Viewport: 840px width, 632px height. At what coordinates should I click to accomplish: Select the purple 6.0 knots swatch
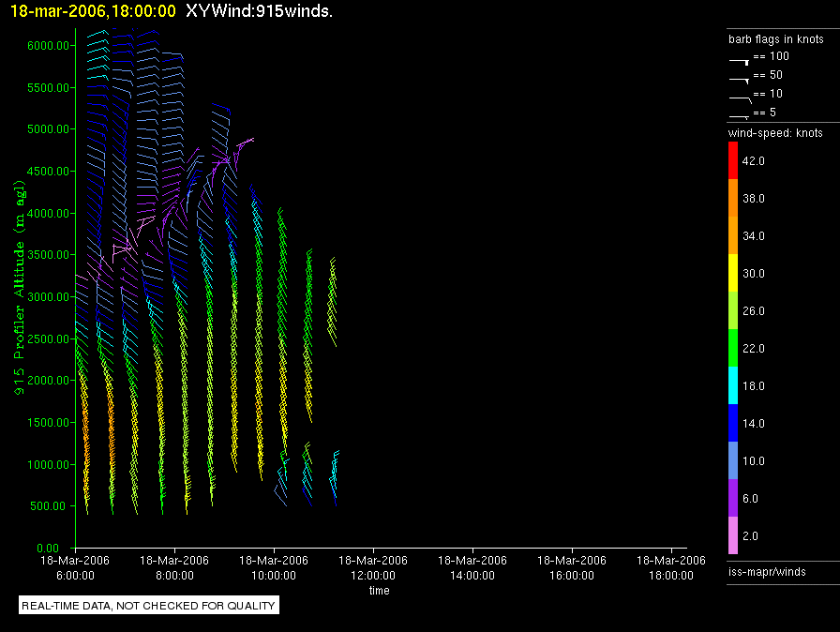[733, 498]
